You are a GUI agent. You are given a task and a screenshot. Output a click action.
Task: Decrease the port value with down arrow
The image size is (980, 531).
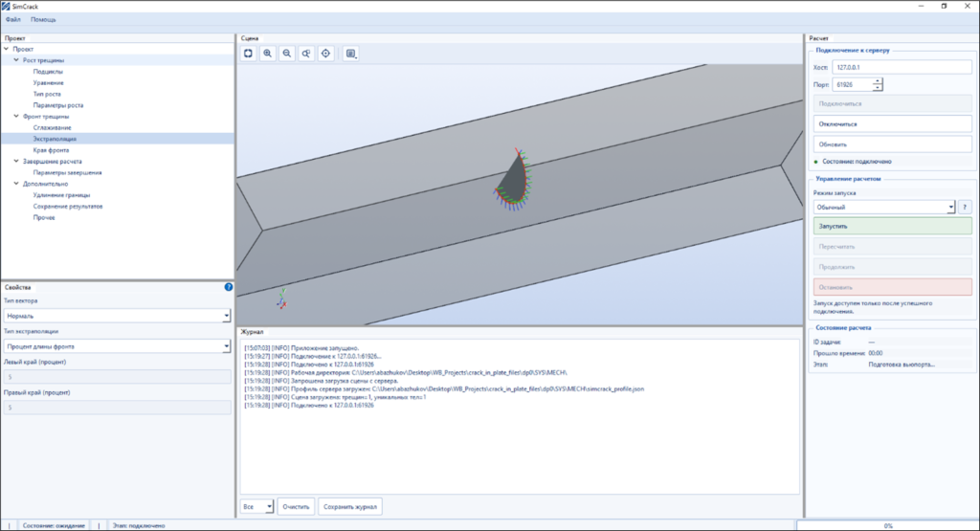(x=878, y=88)
